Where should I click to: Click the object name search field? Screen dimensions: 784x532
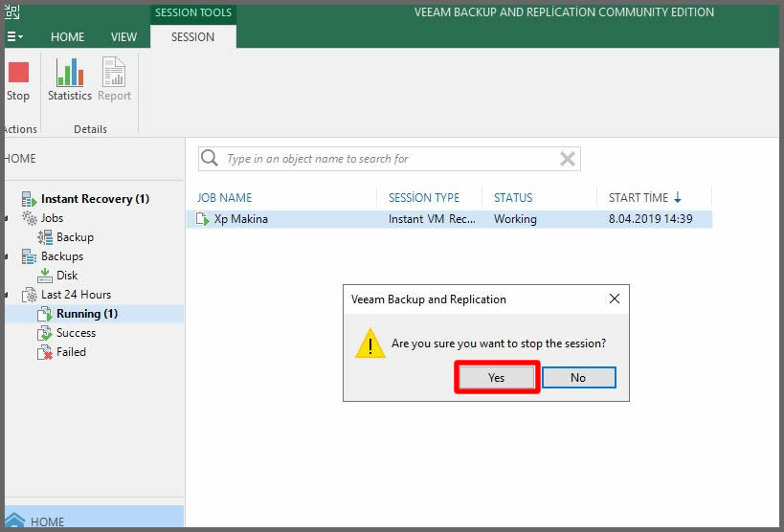pos(389,159)
